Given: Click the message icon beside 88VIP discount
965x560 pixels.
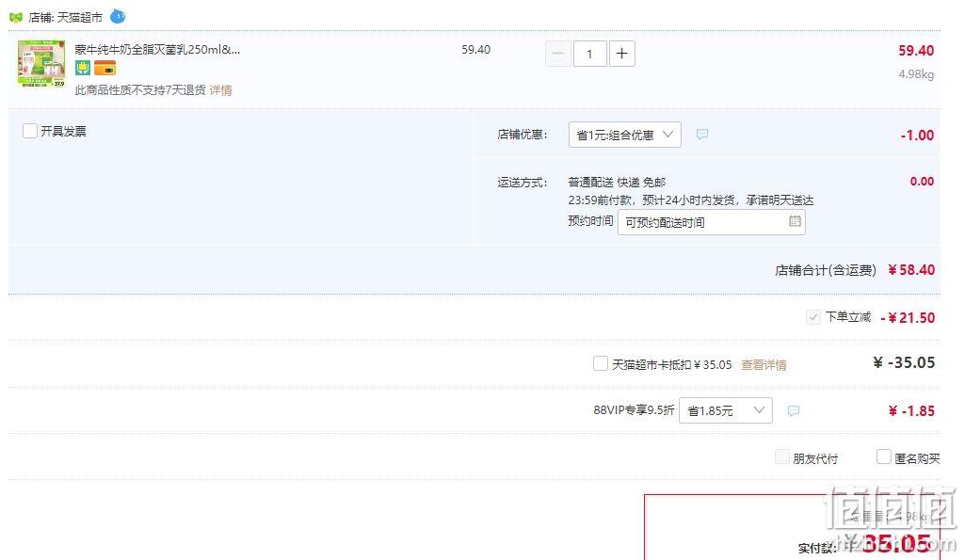Looking at the screenshot, I should point(794,410).
